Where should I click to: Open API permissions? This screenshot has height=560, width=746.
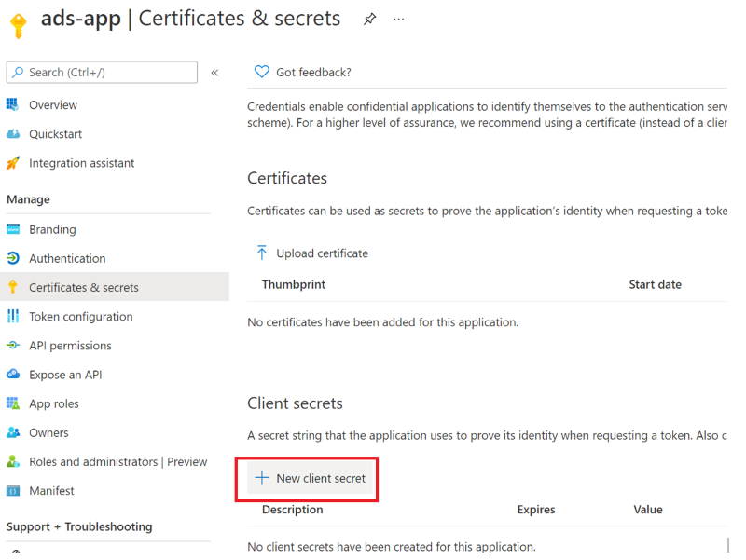pyautogui.click(x=70, y=346)
